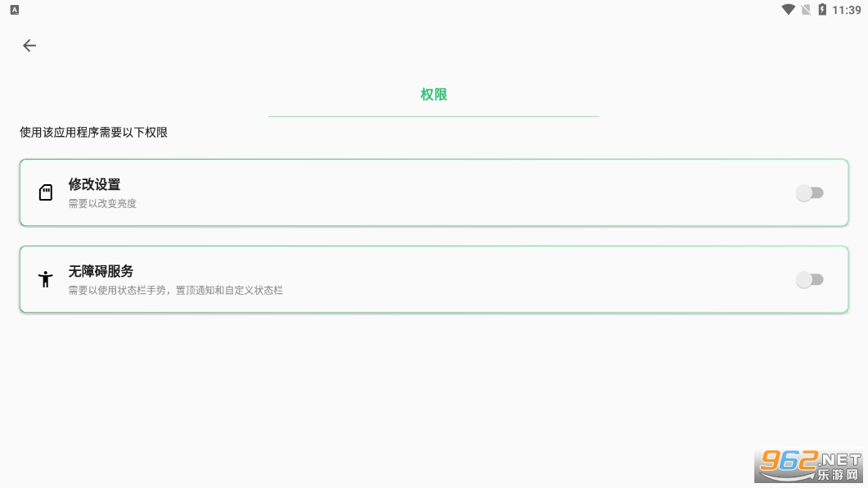Image resolution: width=868 pixels, height=488 pixels.
Task: Click the 使用该应用程序需要以下权限 heading text
Action: click(x=93, y=133)
